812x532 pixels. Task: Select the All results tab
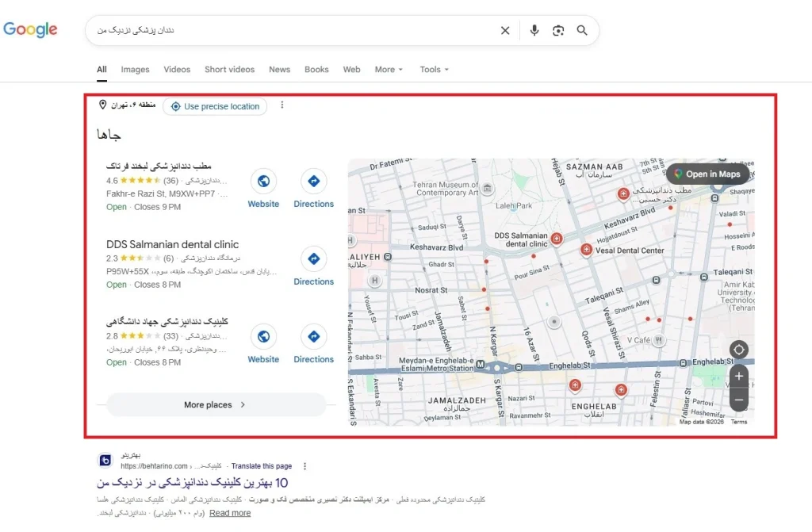tap(101, 70)
